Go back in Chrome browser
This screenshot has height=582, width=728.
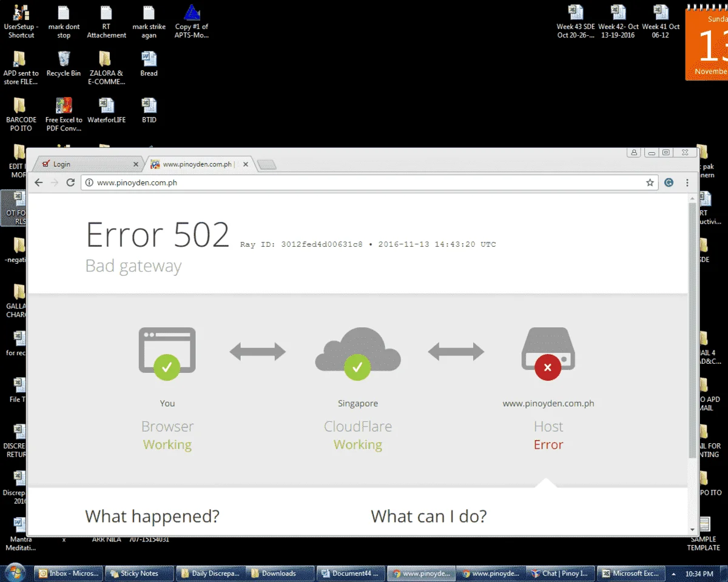pyautogui.click(x=39, y=182)
